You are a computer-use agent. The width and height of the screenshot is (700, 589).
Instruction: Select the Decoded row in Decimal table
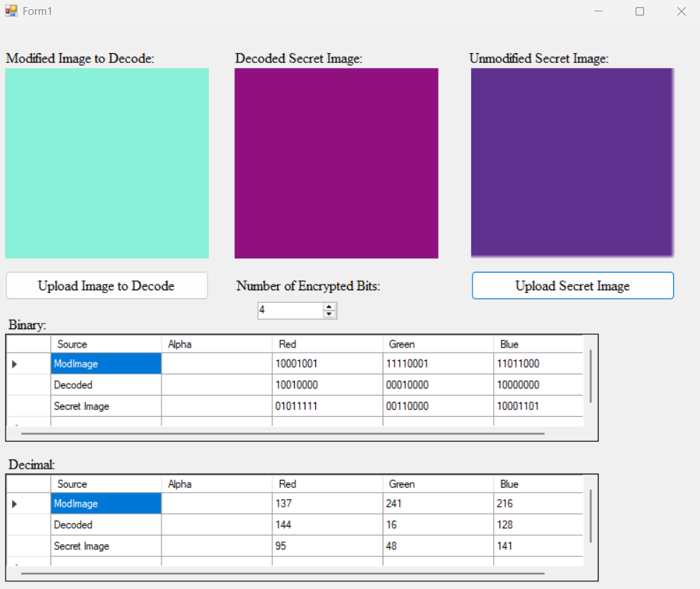(106, 525)
